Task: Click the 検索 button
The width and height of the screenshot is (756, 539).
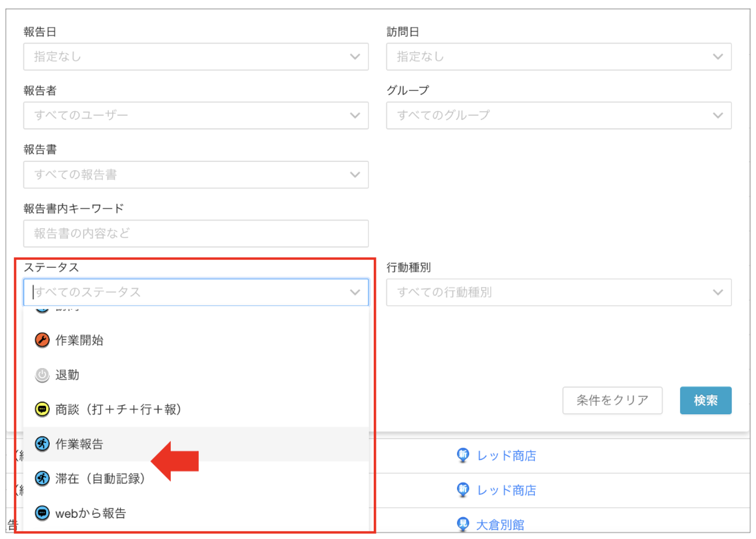Action: pyautogui.click(x=706, y=401)
